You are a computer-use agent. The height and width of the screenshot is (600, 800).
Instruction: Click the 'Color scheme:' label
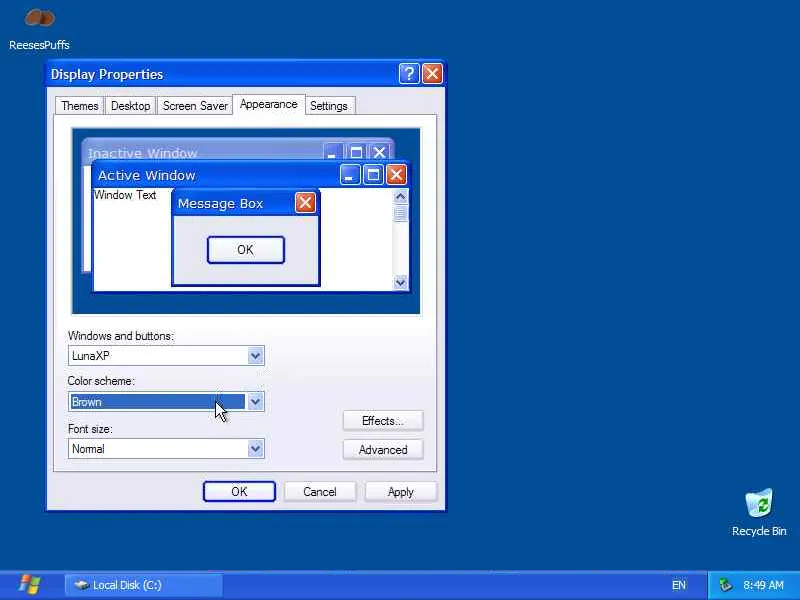101,381
